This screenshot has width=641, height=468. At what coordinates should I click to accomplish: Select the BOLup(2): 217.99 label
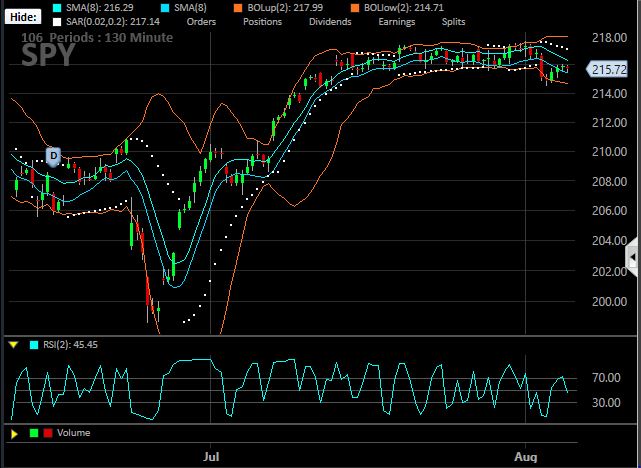(x=285, y=8)
